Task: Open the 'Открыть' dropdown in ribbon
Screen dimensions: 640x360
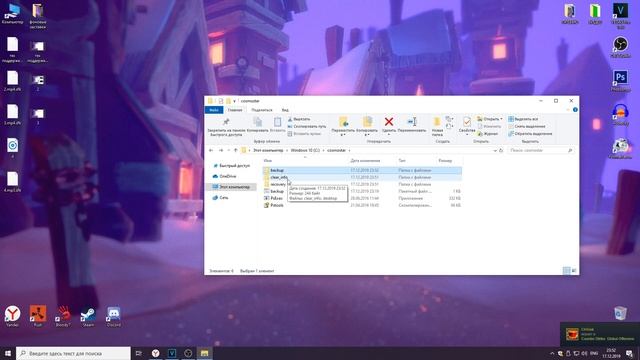Action: [489, 119]
